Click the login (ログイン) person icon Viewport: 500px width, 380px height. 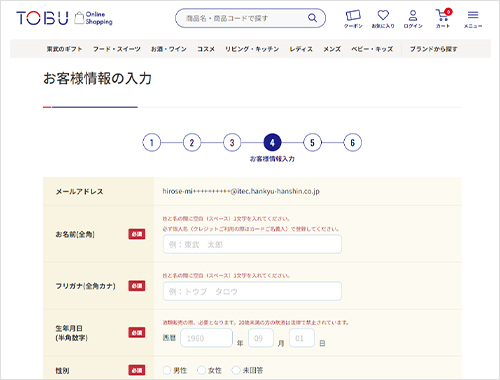click(x=413, y=19)
